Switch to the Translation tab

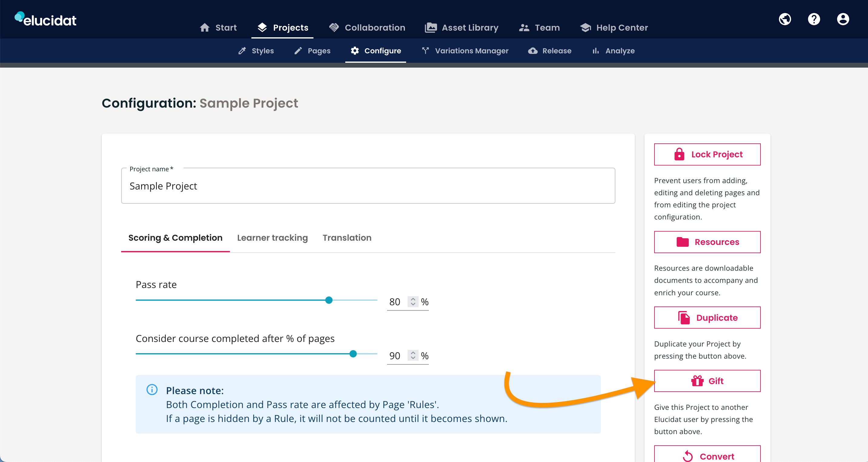point(347,238)
